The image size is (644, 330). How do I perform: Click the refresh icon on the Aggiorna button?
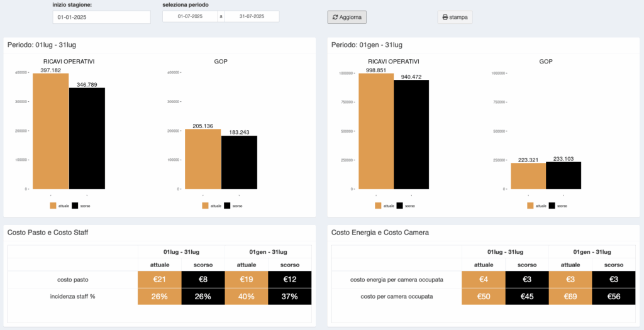coord(335,18)
